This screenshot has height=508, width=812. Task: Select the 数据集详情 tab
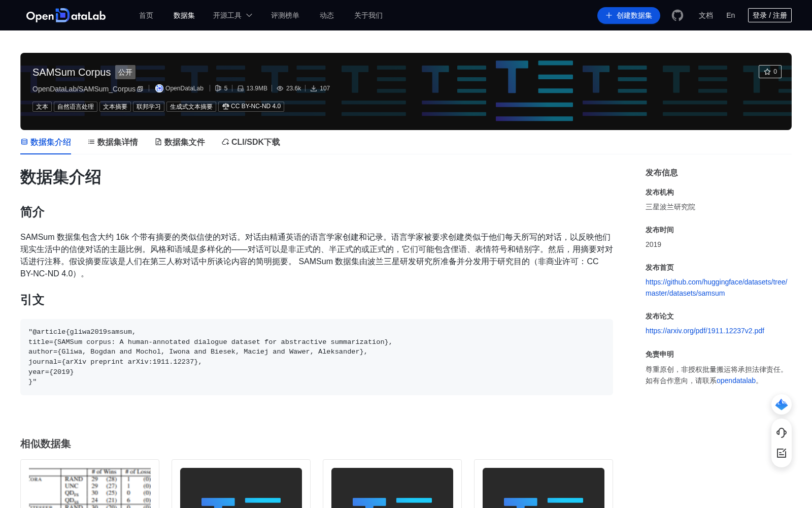tap(113, 142)
